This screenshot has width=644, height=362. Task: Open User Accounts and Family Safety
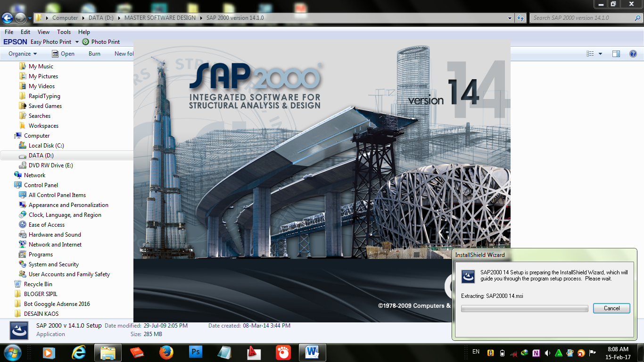tap(69, 274)
